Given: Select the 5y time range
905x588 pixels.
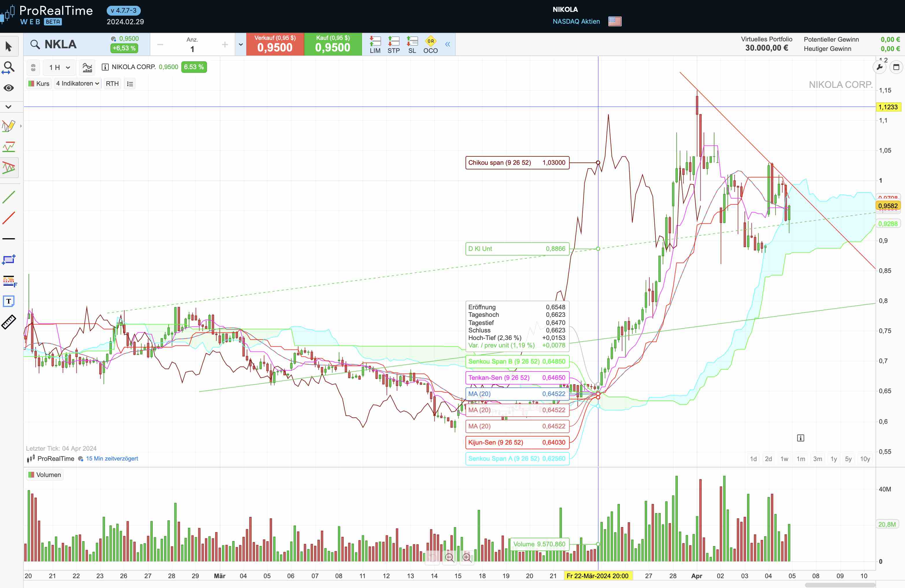Looking at the screenshot, I should (848, 459).
